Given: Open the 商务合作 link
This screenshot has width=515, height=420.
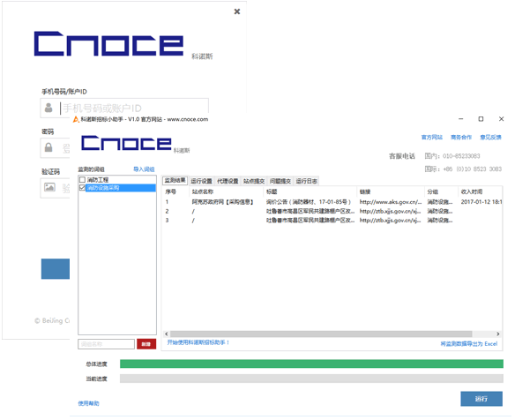Looking at the screenshot, I should coord(461,137).
